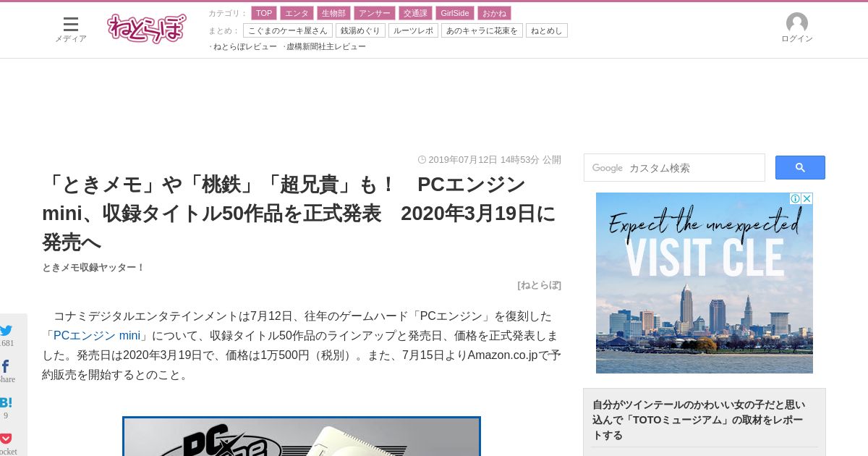Image resolution: width=868 pixels, height=456 pixels.
Task: Click the ねとらぼ site logo
Action: pos(146,29)
